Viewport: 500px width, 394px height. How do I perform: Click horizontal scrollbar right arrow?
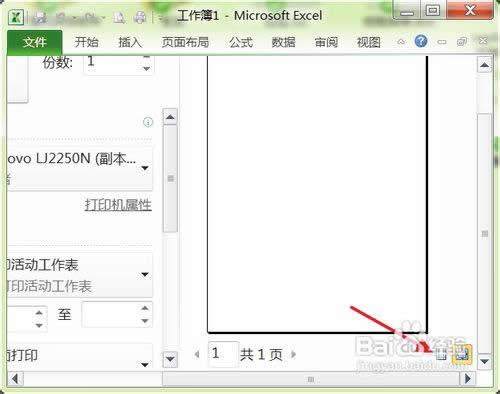(x=468, y=379)
